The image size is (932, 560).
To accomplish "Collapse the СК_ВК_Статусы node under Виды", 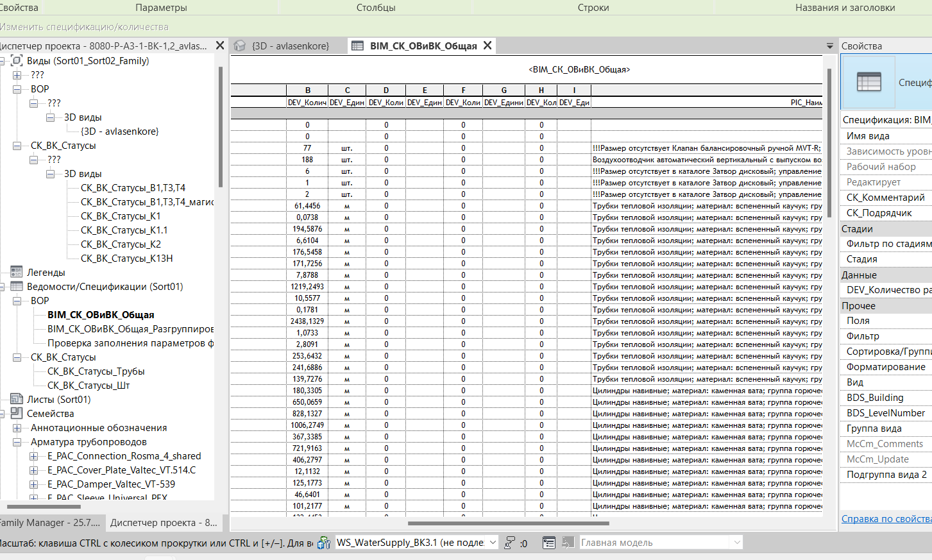I will pyautogui.click(x=17, y=146).
